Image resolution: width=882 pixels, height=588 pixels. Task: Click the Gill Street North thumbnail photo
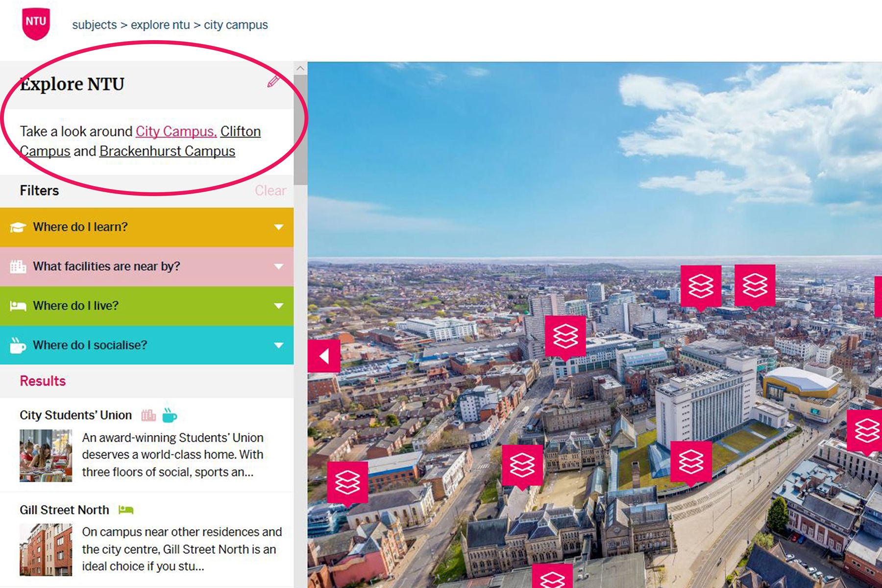46,550
